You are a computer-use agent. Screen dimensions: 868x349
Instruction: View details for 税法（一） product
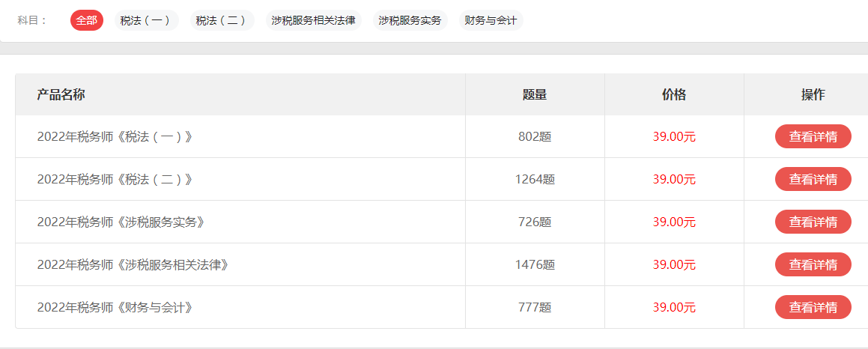point(813,136)
